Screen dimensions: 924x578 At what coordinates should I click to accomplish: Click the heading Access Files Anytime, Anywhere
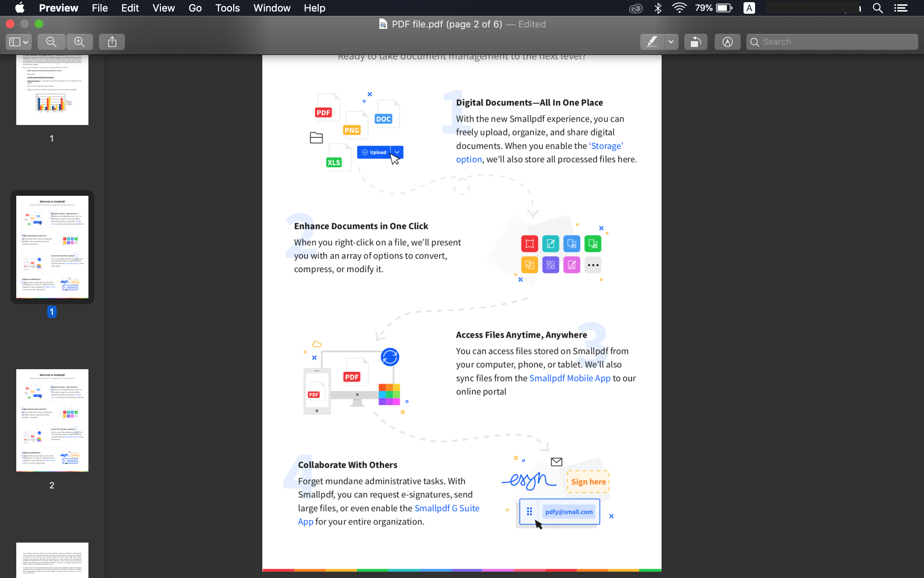pos(521,335)
